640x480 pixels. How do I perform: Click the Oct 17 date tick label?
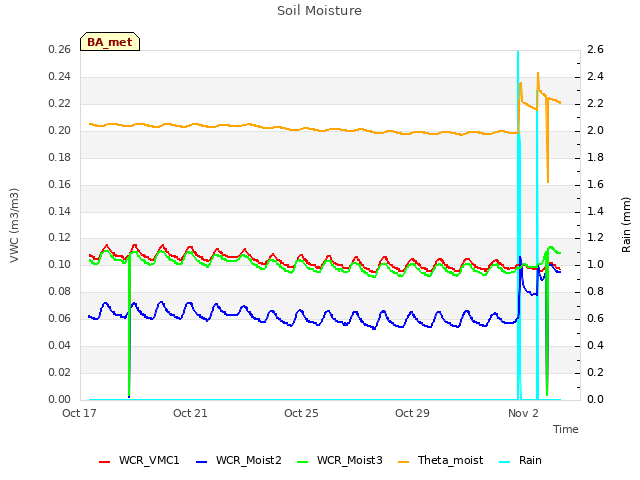click(x=79, y=413)
